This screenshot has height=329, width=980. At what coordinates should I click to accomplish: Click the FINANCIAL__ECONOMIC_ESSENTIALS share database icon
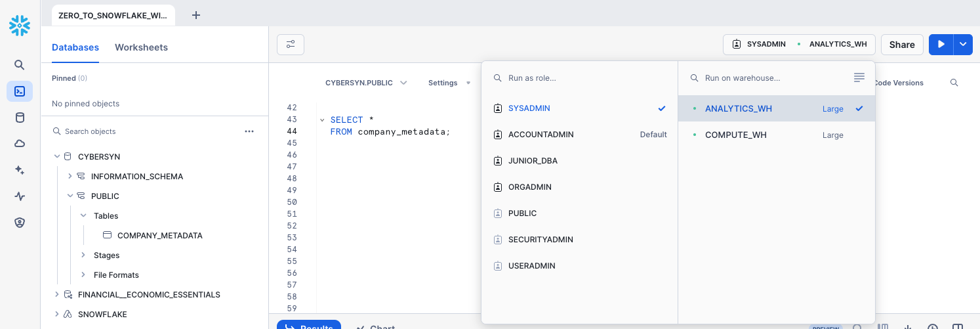coord(68,295)
